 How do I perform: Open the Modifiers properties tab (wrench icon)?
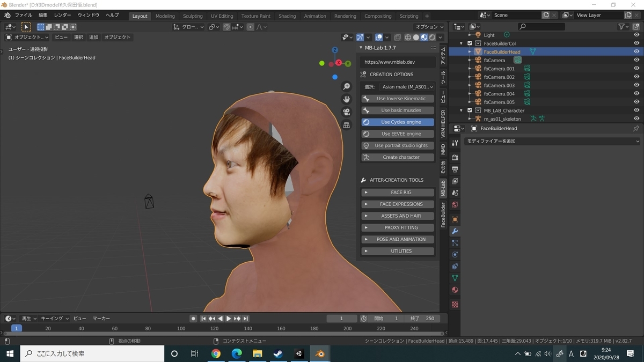coord(455,231)
